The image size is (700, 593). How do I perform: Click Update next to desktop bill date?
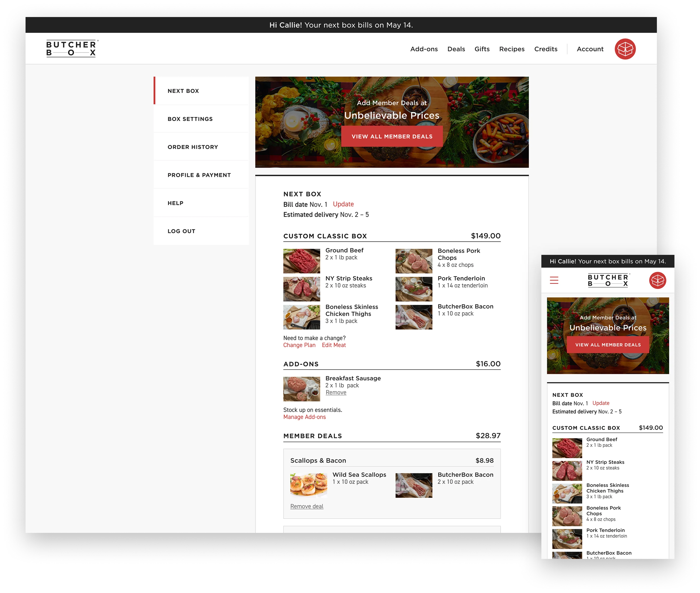(343, 204)
